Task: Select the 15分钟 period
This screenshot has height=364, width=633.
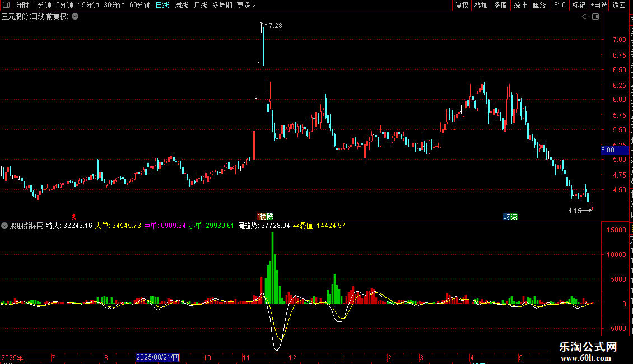Action: pos(89,5)
